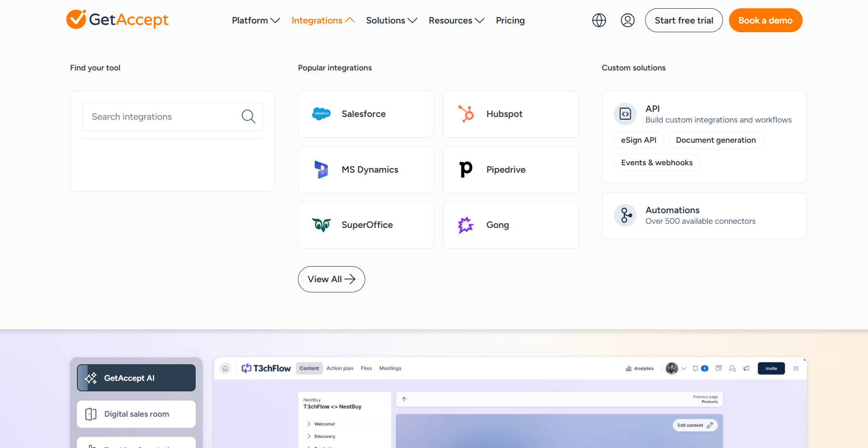Expand the Platform menu
The height and width of the screenshot is (448, 868).
click(256, 20)
